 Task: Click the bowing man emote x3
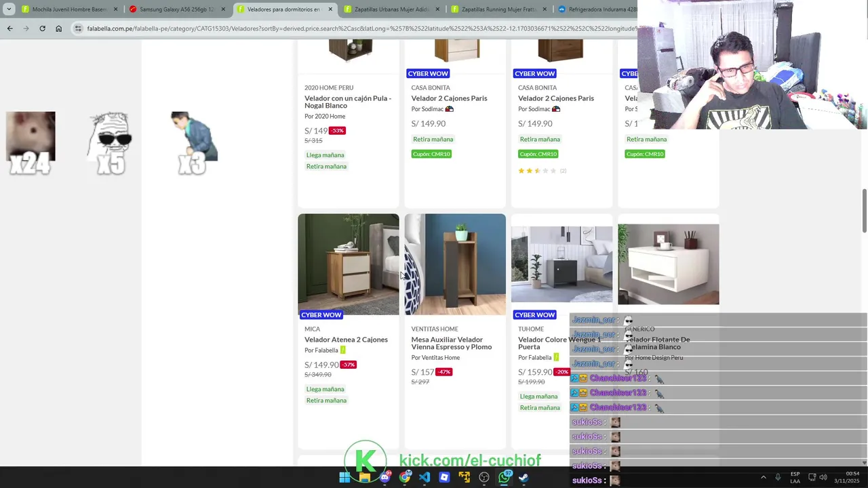194,143
